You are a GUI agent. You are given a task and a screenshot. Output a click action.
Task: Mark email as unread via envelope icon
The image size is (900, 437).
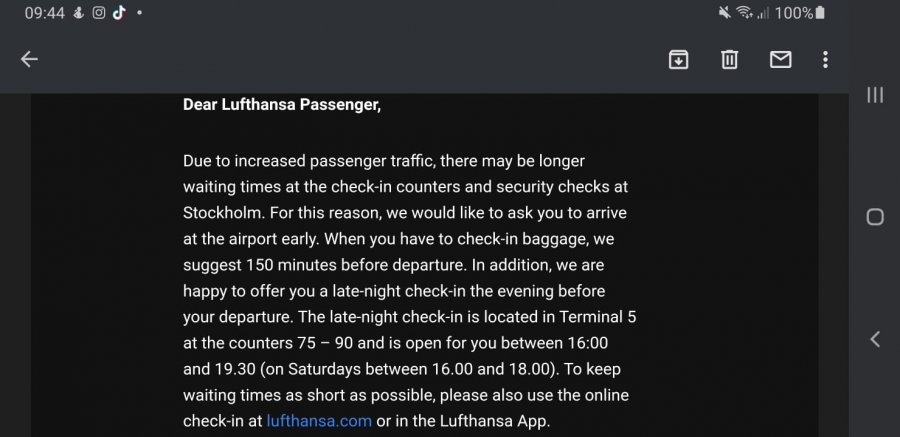(780, 59)
